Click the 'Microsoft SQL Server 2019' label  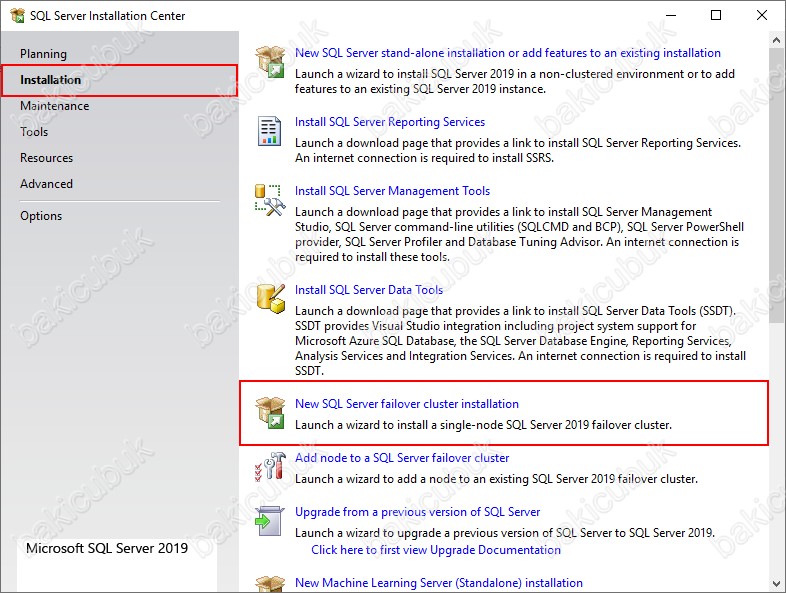click(107, 548)
